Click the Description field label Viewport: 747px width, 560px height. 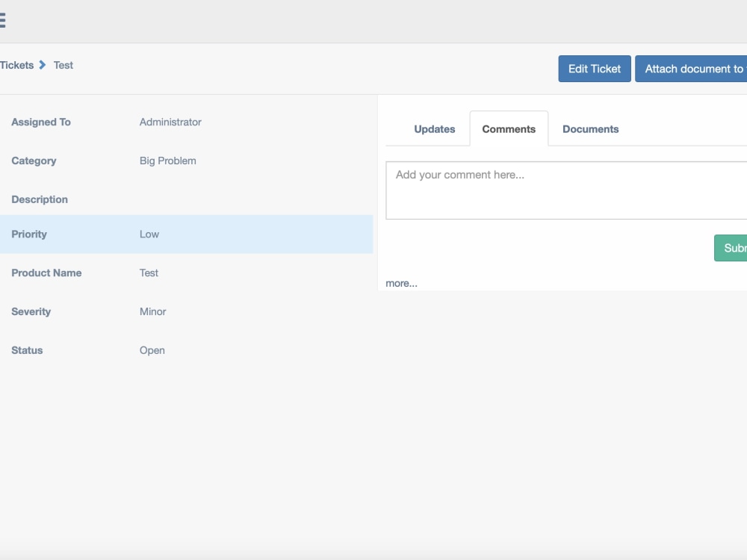[x=40, y=199]
